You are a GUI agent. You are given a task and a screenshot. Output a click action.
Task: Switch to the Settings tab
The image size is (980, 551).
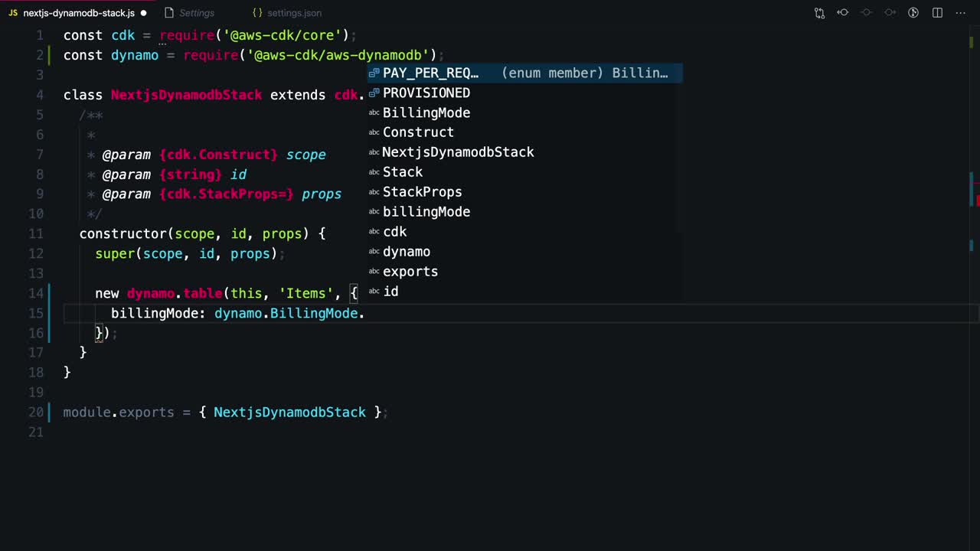pyautogui.click(x=196, y=13)
